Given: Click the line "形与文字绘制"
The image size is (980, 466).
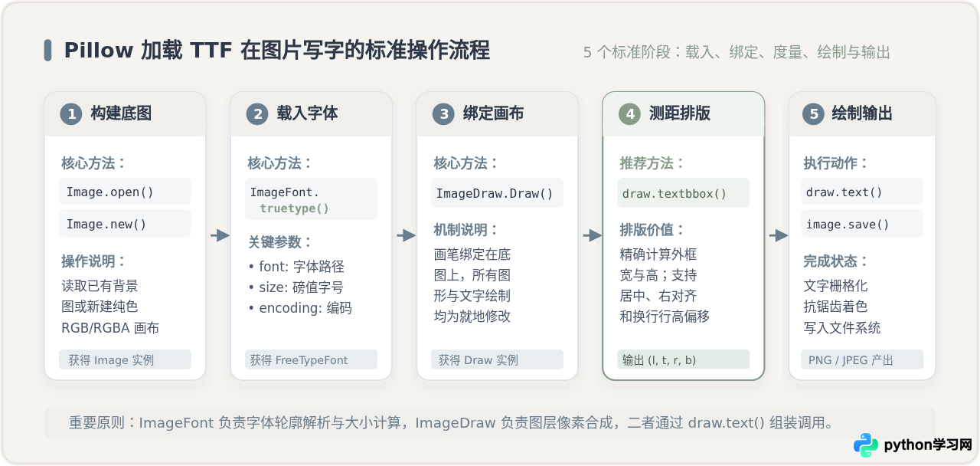Looking at the screenshot, I should [x=472, y=295].
